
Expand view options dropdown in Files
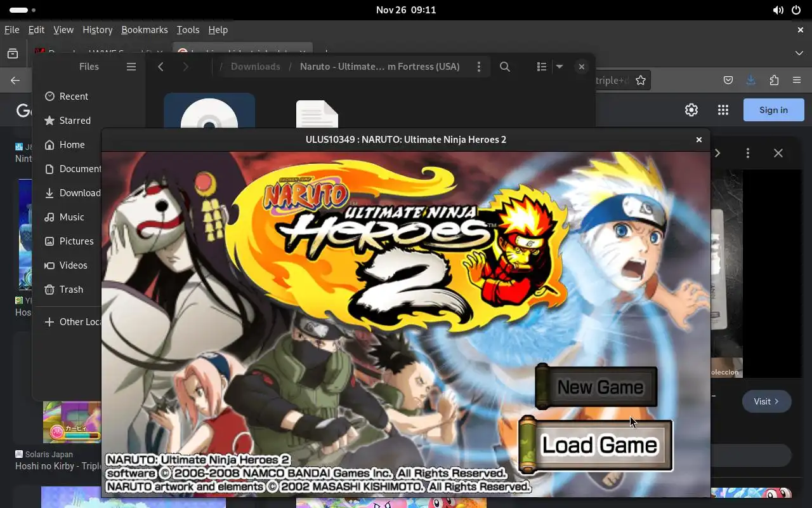coord(560,67)
